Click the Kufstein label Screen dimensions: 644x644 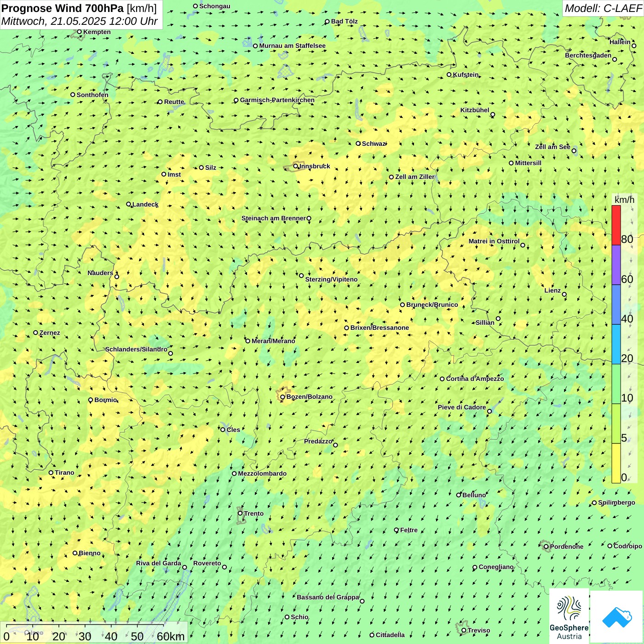(466, 75)
